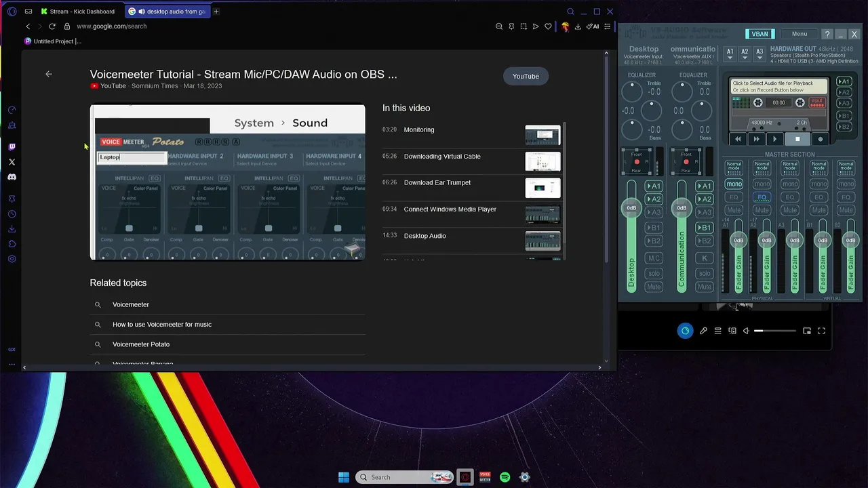This screenshot has width=868, height=488.
Task: Toggle Communication strip B1 bus routing
Action: coord(705,228)
